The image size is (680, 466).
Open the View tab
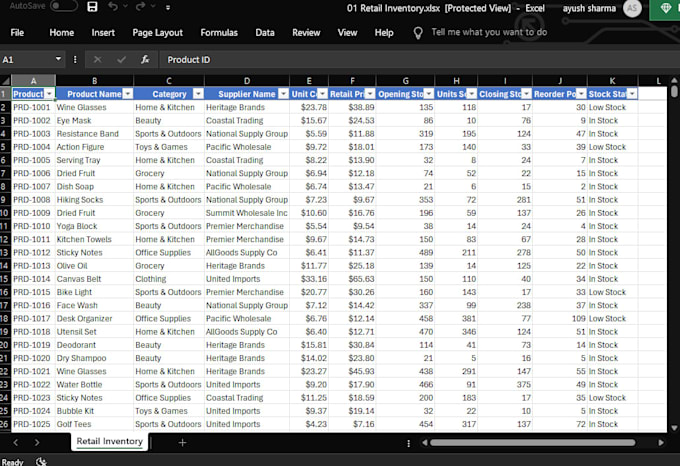pos(347,33)
